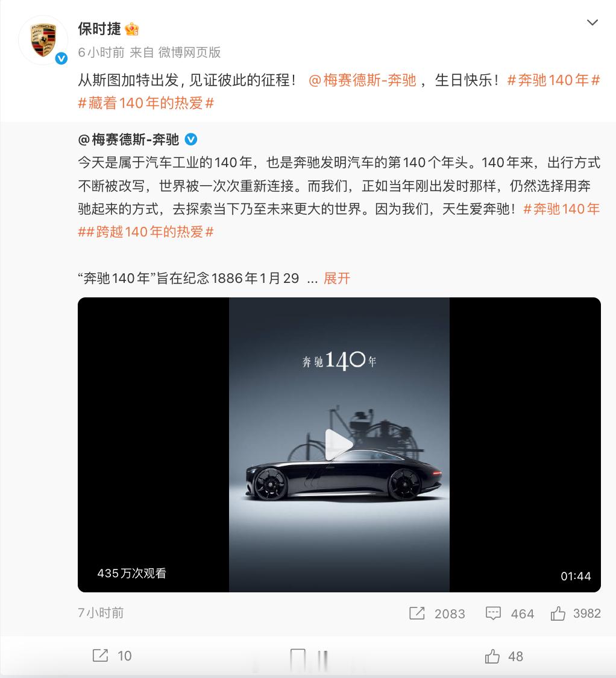
Task: Open the quoted author @梅赛德斯-奔驰 name
Action: click(x=129, y=139)
